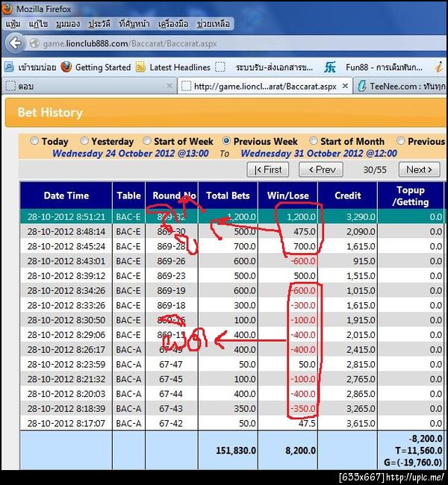Viewport: 448px width, 485px height.
Task: Open the Fun88 bookmark
Action: coord(374,67)
